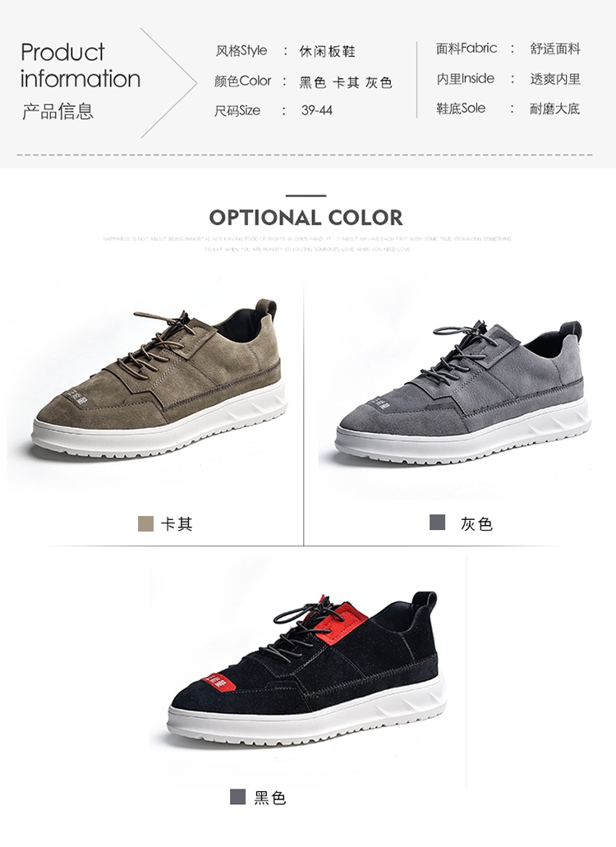The width and height of the screenshot is (616, 847).
Task: Click the 卡其 color label
Action: [x=177, y=524]
